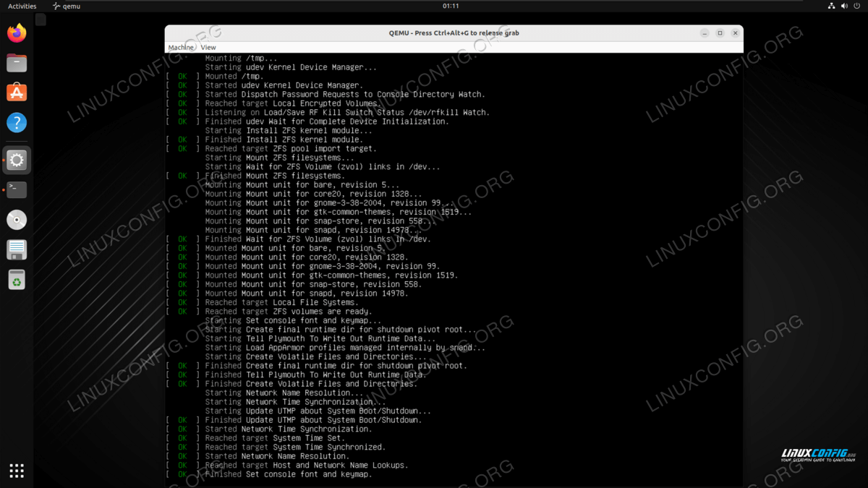This screenshot has width=868, height=488.
Task: Open Ubuntu Software from the dock
Action: [17, 93]
